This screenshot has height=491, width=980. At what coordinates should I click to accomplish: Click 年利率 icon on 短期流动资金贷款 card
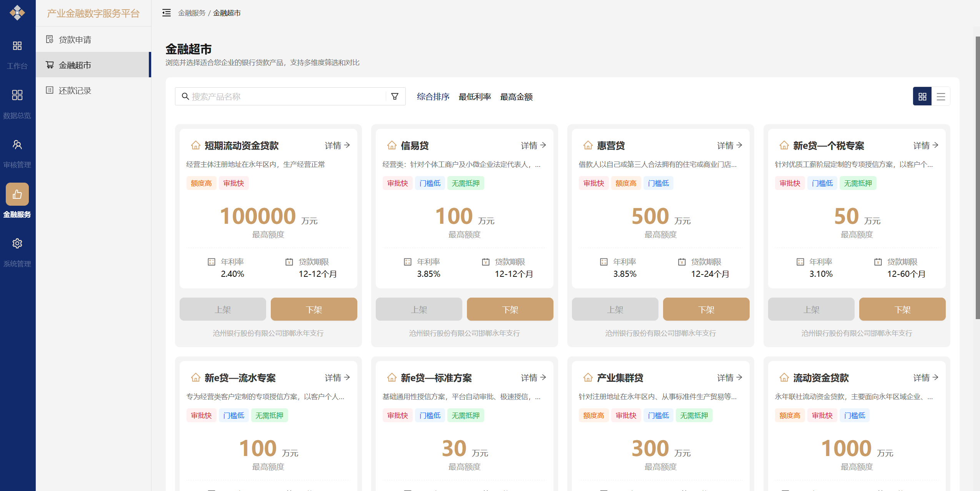(x=212, y=262)
